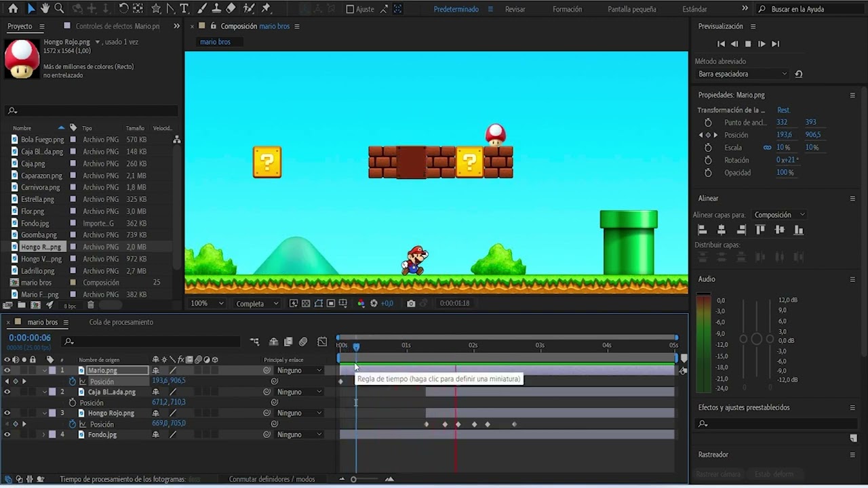Open the Alinear capas para Composición dropdown
This screenshot has height=488, width=868.
(x=779, y=215)
